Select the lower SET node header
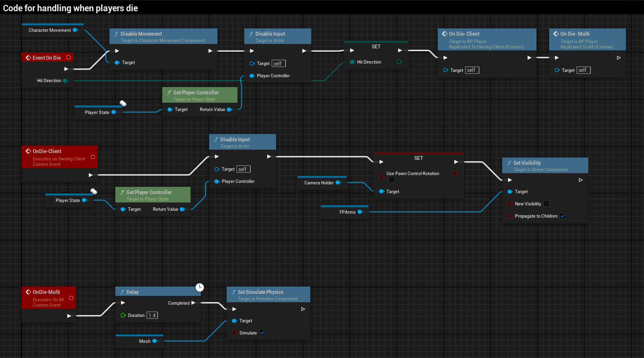644x358 pixels. (x=419, y=158)
